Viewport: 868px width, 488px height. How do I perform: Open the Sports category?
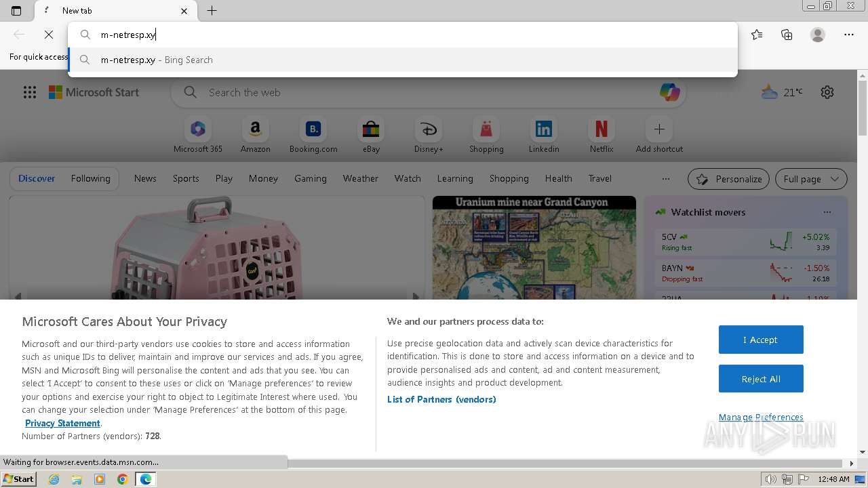pyautogui.click(x=186, y=178)
